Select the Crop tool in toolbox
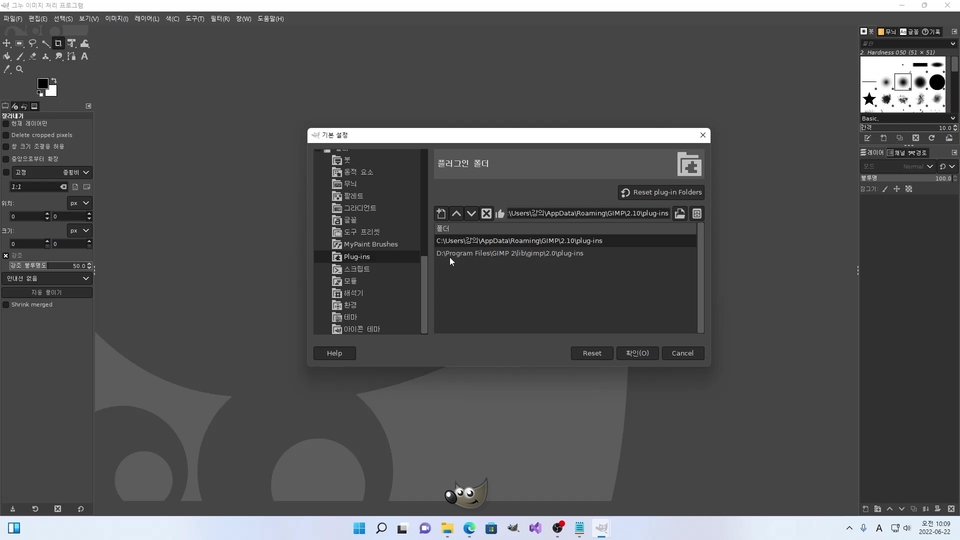960x540 pixels. [x=58, y=43]
